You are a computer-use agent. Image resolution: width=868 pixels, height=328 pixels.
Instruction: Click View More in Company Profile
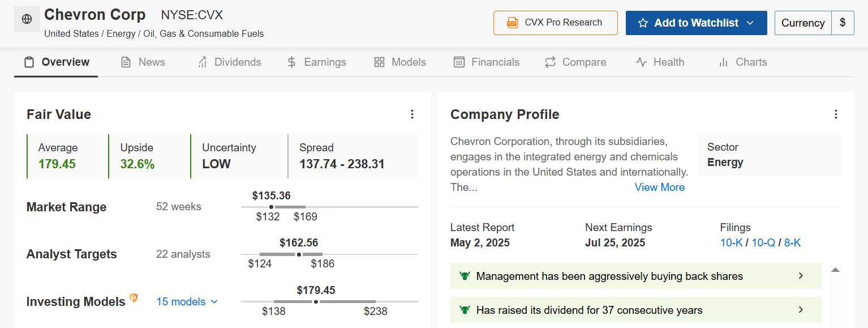660,188
